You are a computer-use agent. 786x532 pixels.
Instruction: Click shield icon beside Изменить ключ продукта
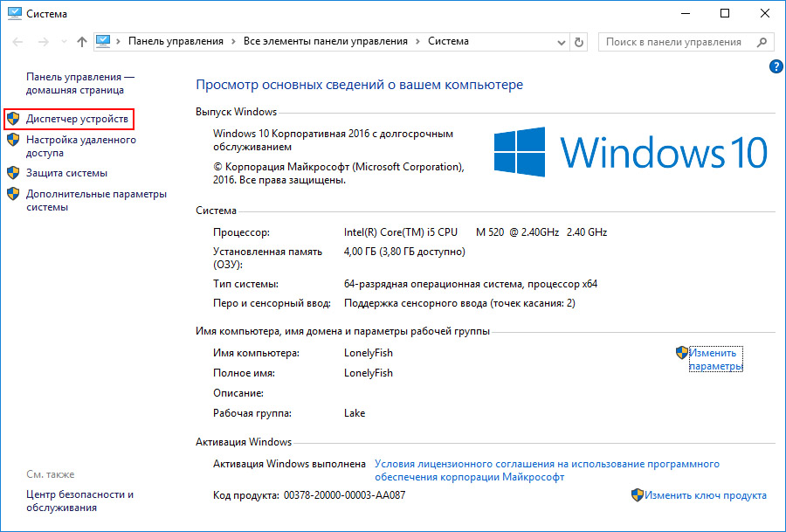click(x=637, y=495)
